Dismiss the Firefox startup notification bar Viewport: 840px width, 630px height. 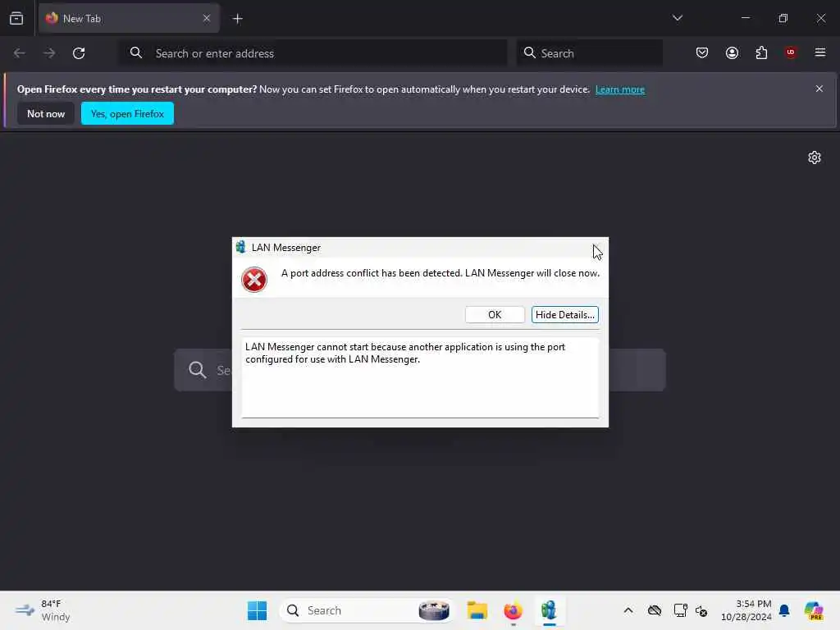pyautogui.click(x=819, y=89)
